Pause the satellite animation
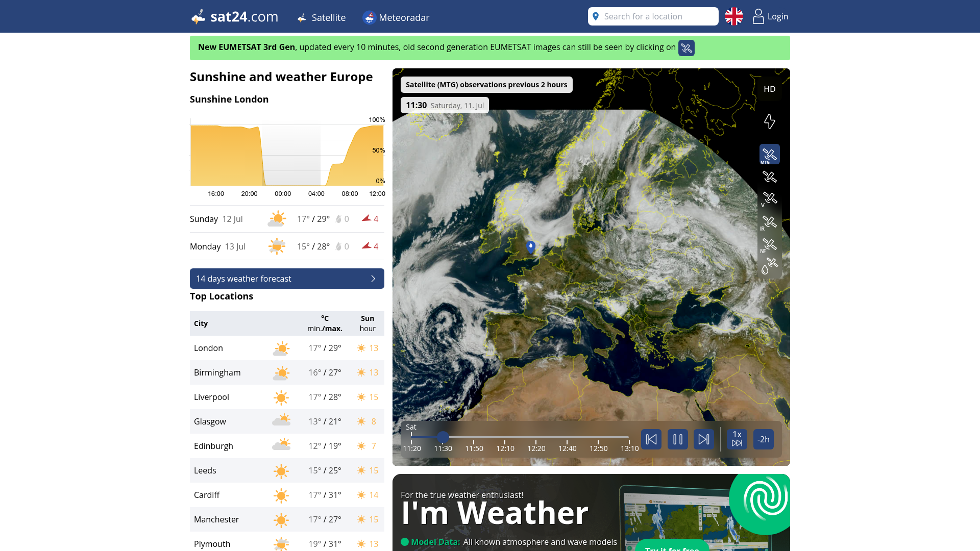980x551 pixels. [x=677, y=439]
